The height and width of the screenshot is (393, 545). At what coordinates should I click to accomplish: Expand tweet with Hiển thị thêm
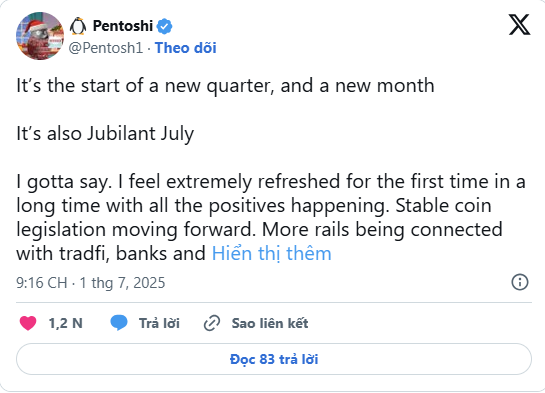pyautogui.click(x=271, y=253)
